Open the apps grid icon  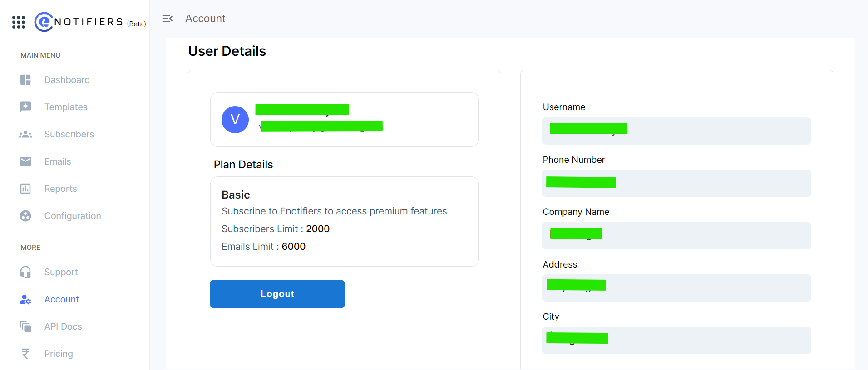(x=19, y=22)
